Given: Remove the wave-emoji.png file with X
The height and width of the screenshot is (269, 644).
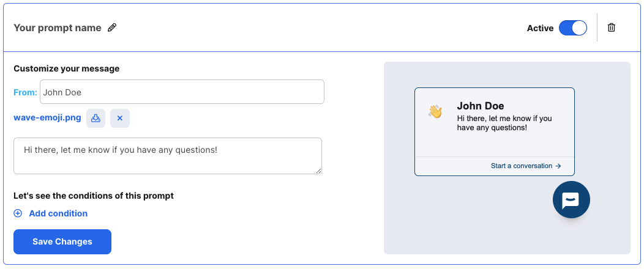Looking at the screenshot, I should point(120,118).
